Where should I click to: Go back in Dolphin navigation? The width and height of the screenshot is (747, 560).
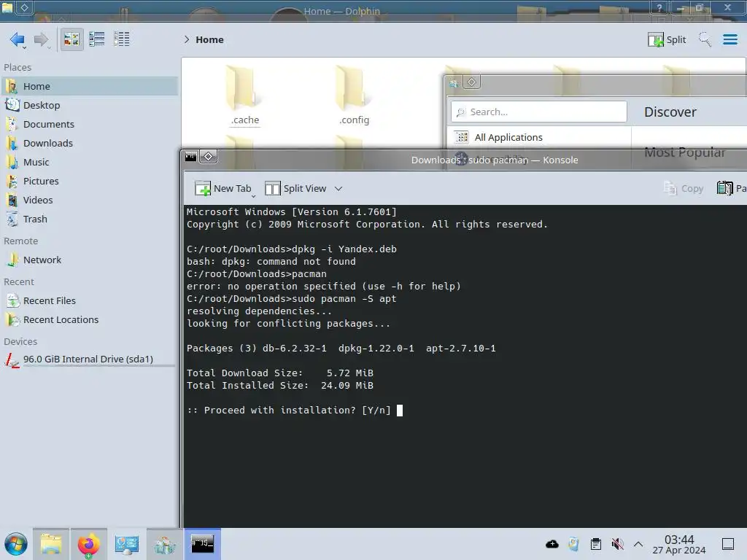[x=18, y=39]
